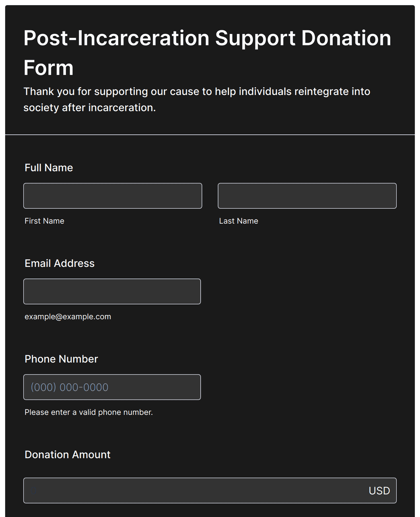The height and width of the screenshot is (517, 420).
Task: Click 'Post-Incarceration' in the form title
Action: pyautogui.click(x=116, y=38)
